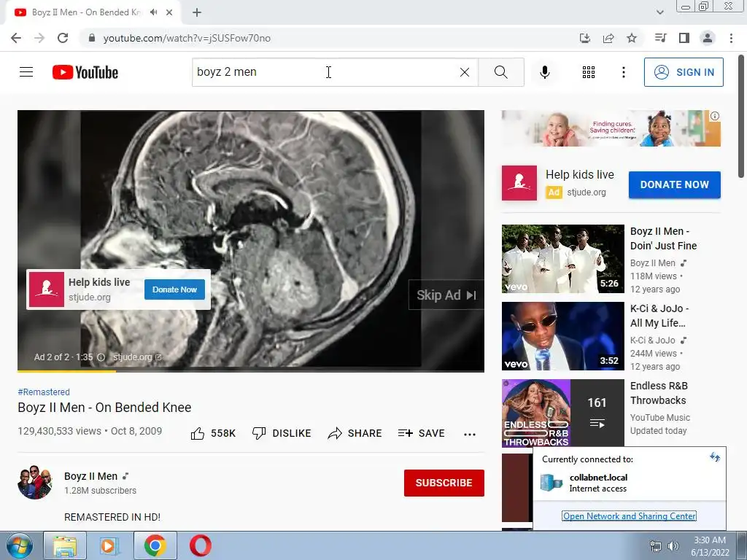Screen dimensions: 747x560
Task: Click the volume speaker tray icon
Action: click(x=673, y=546)
